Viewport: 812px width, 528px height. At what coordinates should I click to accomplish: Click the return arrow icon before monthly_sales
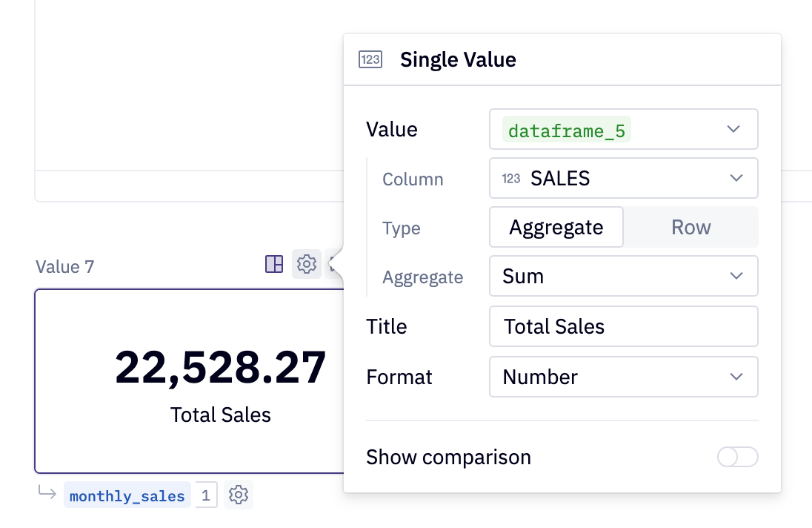[x=47, y=495]
